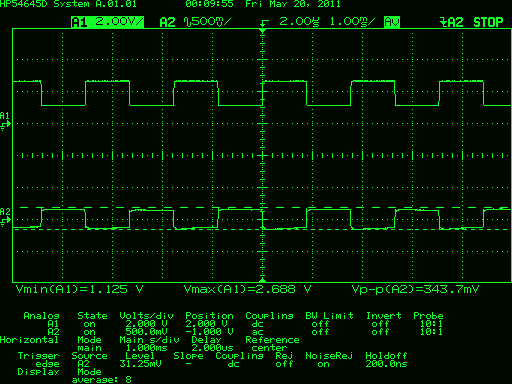Click the trigger position triangle at top center
This screenshot has width=512, height=384.
263,31
